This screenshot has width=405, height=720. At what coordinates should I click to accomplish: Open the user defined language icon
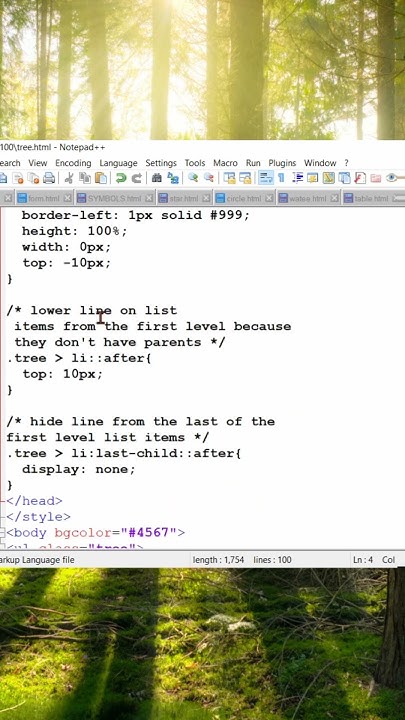click(x=313, y=178)
